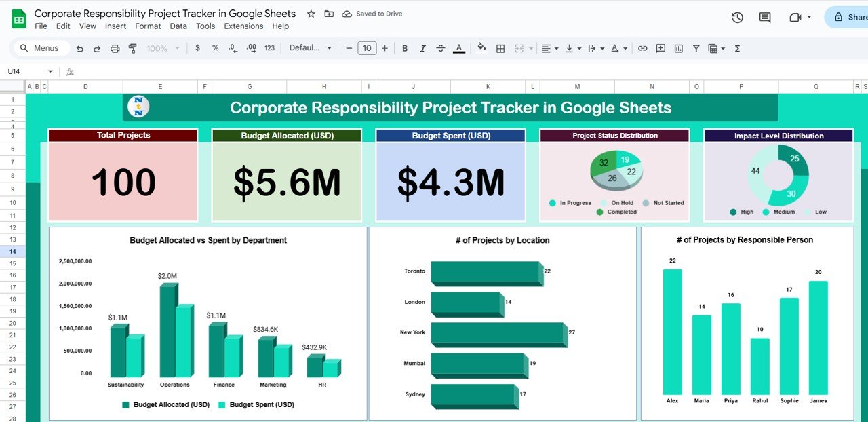Open the Extensions menu
This screenshot has height=422, width=868.
[243, 26]
